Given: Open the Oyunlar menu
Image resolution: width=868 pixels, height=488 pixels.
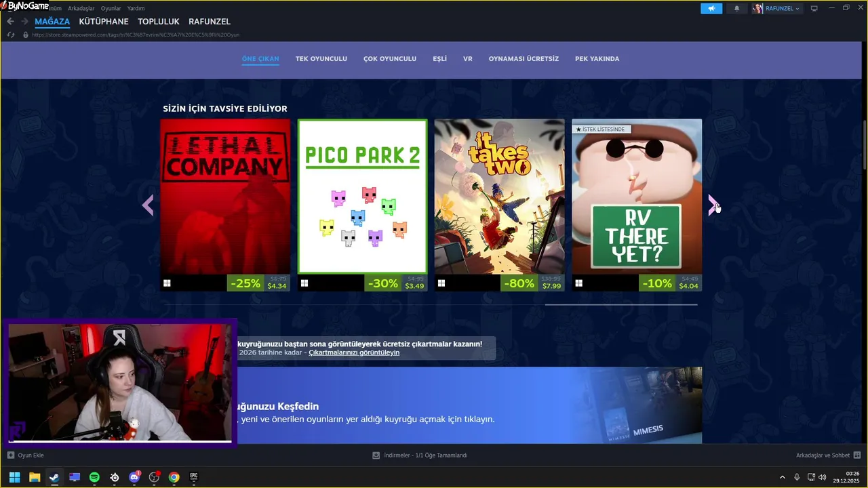Looking at the screenshot, I should [x=111, y=8].
